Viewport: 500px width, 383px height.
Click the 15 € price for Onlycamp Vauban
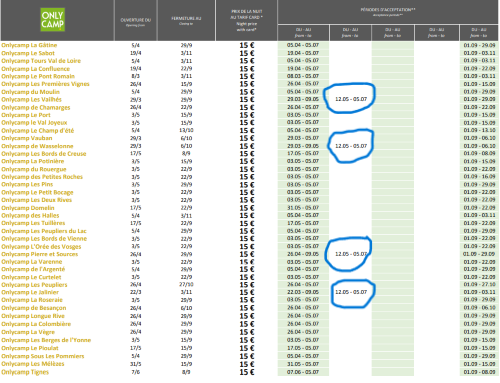click(247, 138)
